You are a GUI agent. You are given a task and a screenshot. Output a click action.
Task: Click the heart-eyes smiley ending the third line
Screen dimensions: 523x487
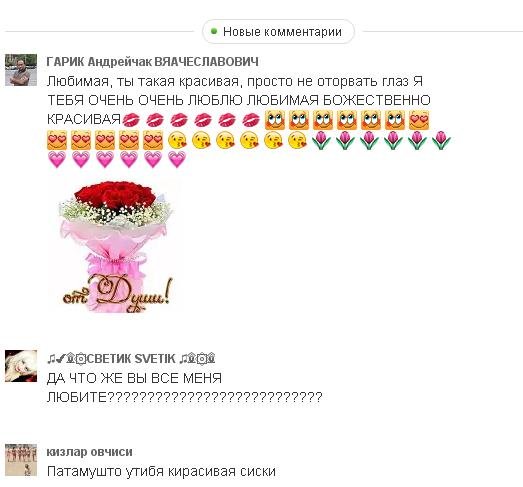(x=419, y=120)
